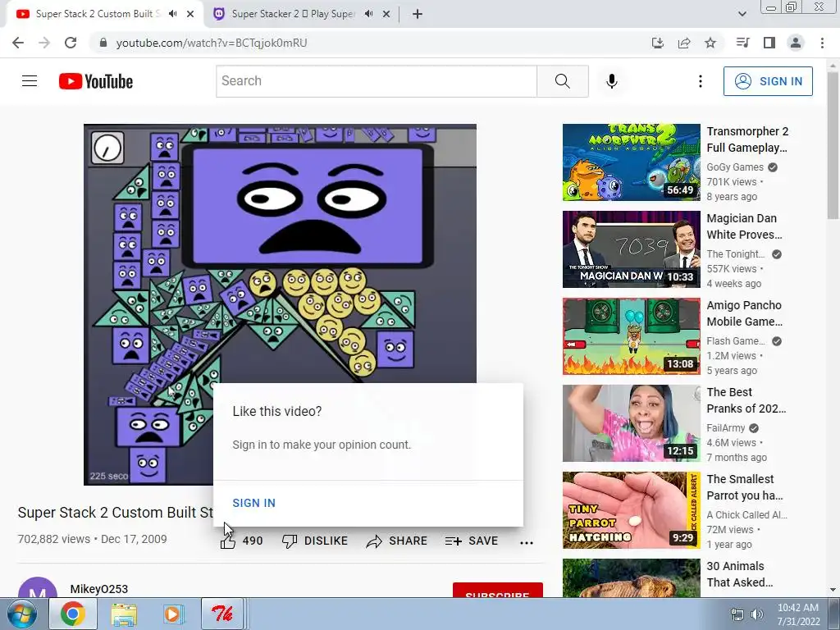Screen dimensions: 840x630
Task: Click title 'Amigo Pancho Mobile Game...'
Action: (x=745, y=313)
